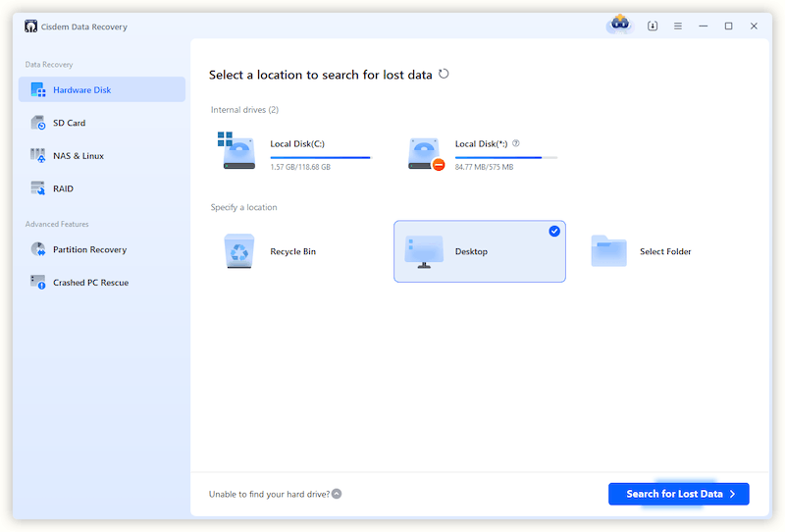Image resolution: width=785 pixels, height=532 pixels.
Task: Click the RAID sidebar icon
Action: pos(38,188)
